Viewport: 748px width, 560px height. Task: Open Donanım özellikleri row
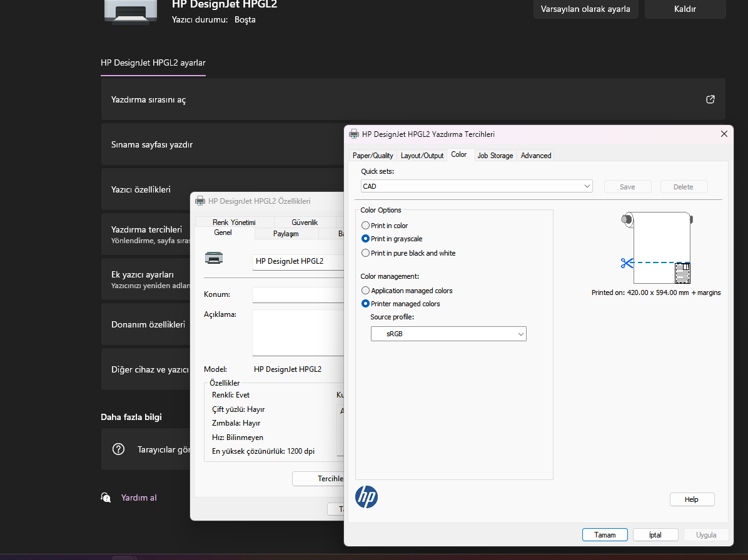(146, 324)
